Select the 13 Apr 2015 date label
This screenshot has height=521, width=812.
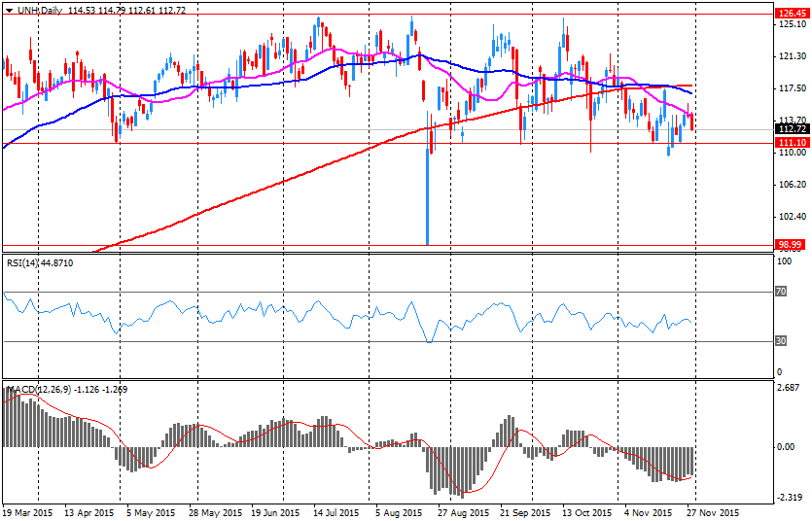[89, 512]
